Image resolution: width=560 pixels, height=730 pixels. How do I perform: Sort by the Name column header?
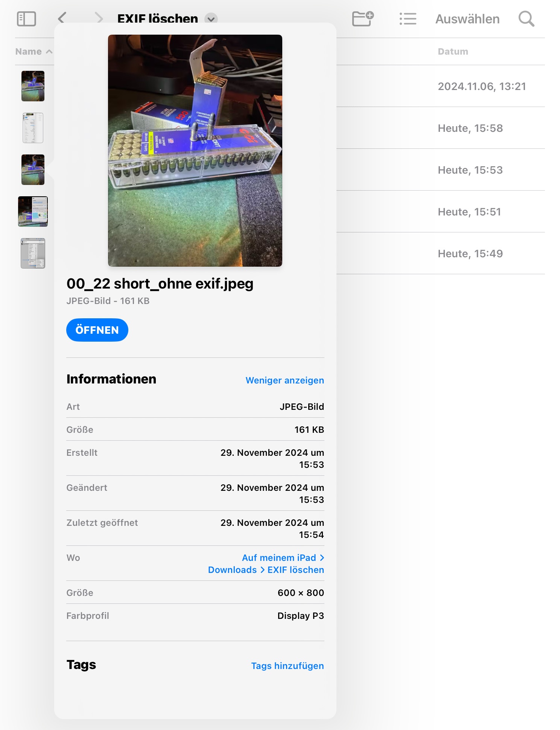point(33,52)
